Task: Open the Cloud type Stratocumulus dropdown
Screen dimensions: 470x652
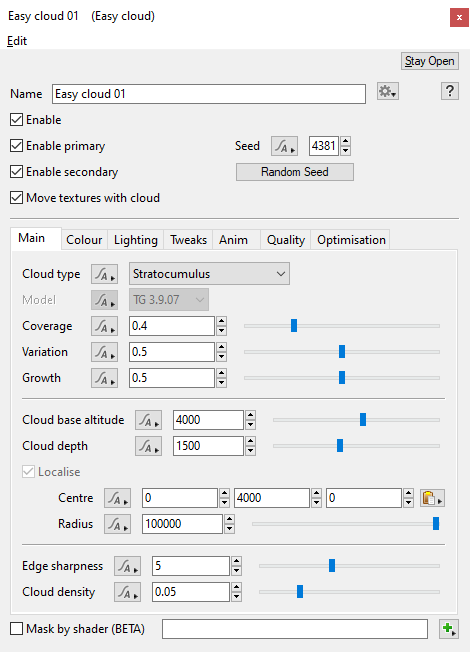Action: (209, 274)
